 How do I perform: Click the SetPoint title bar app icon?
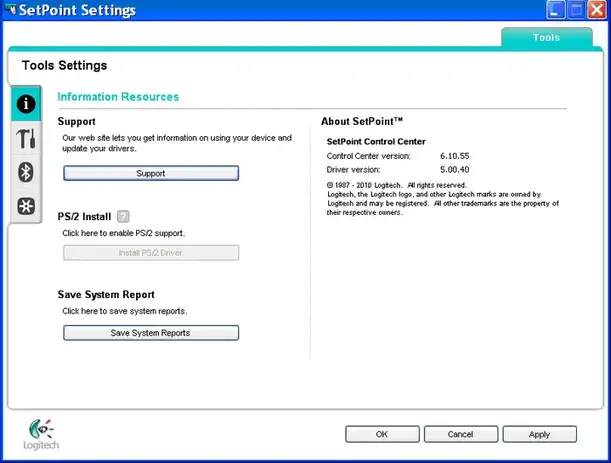tap(11, 10)
